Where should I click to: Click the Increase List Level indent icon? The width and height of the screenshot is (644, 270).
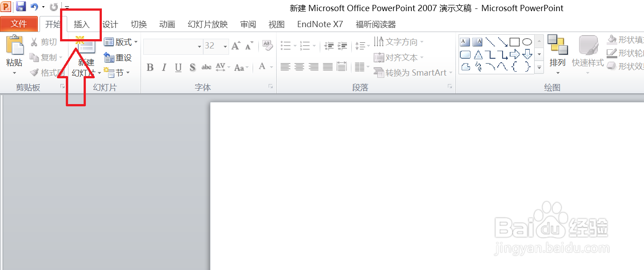342,45
